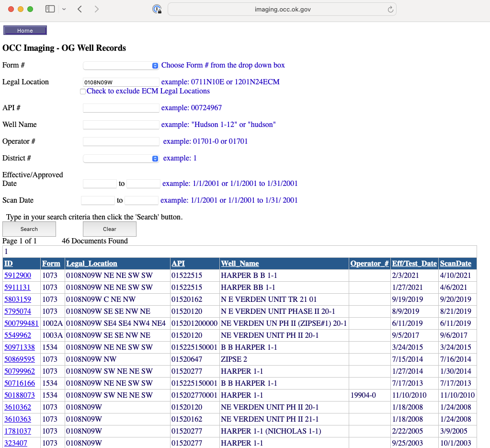Sort by Well_Name column header
490x448 pixels.
tap(240, 264)
